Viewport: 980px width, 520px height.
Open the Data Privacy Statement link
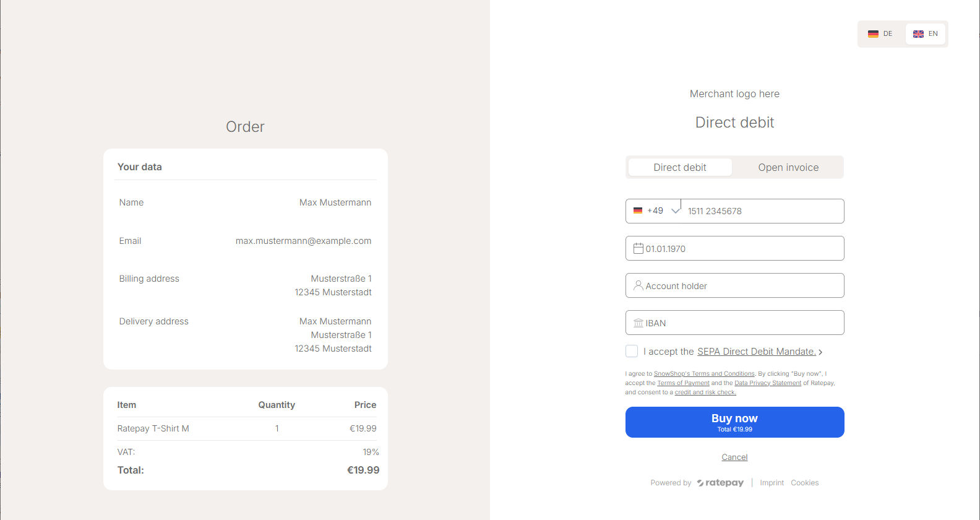click(767, 383)
